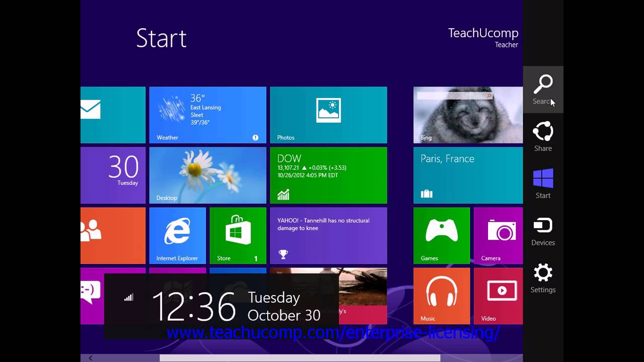Click the network signal bars icon
644x362 pixels.
[129, 297]
